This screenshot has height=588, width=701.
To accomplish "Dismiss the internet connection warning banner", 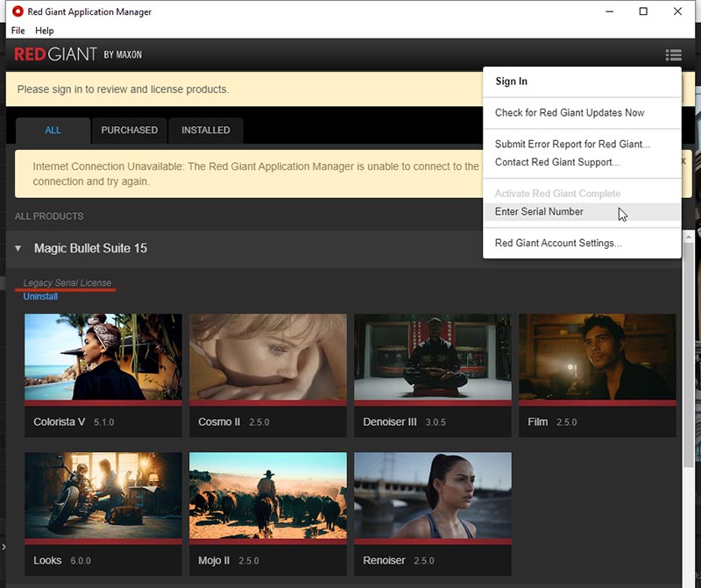I will 683,161.
